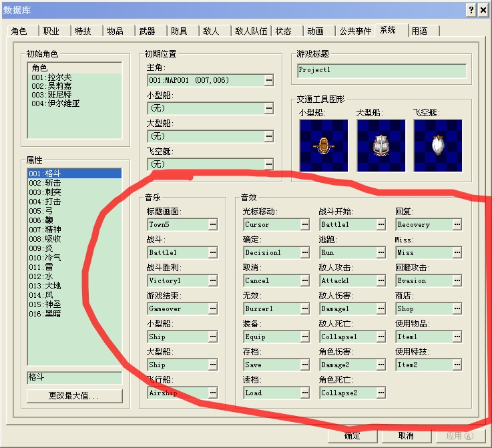Select attribute 014:风 in the list
Image resolution: width=492 pixels, height=448 pixels.
coord(75,295)
